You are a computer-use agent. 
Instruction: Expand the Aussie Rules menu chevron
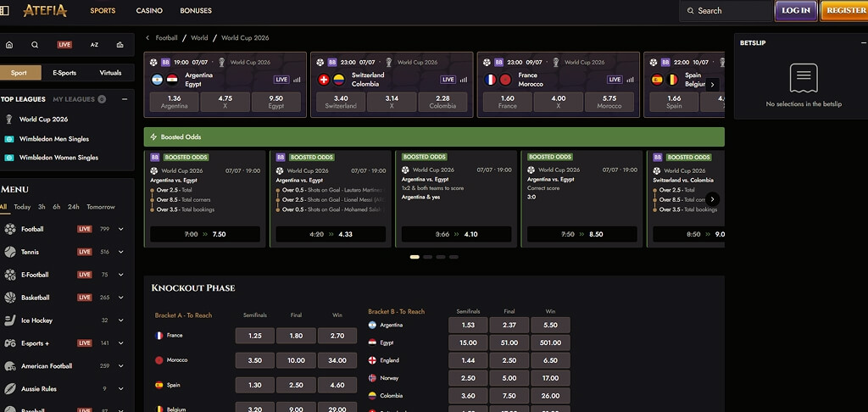(120, 389)
